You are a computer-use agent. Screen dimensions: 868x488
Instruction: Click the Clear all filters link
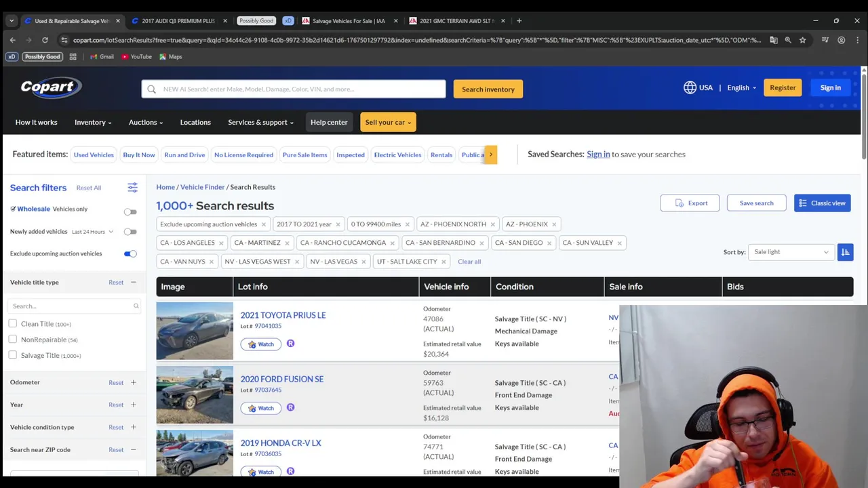coord(469,262)
